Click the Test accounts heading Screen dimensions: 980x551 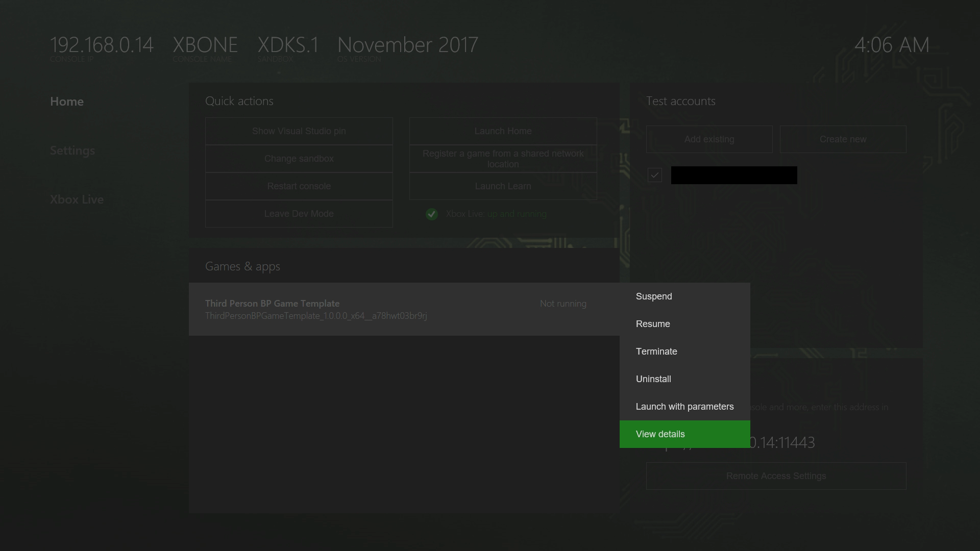[681, 101]
